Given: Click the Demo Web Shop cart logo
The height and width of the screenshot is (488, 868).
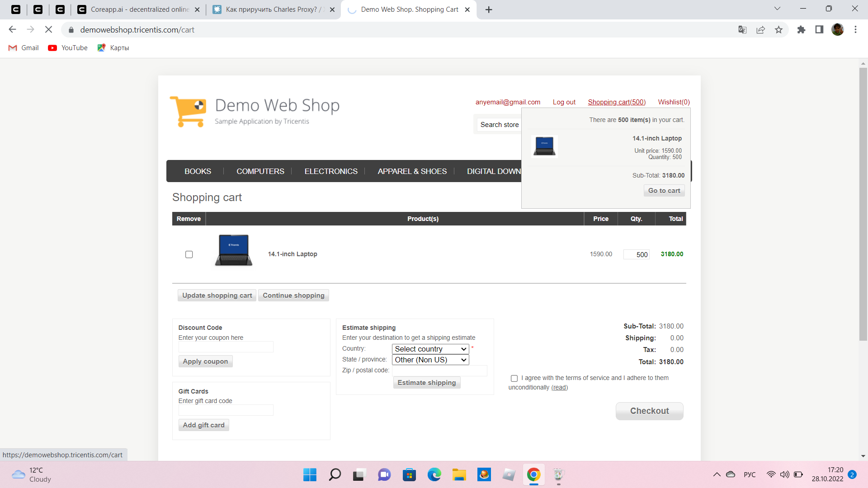Looking at the screenshot, I should pyautogui.click(x=188, y=112).
